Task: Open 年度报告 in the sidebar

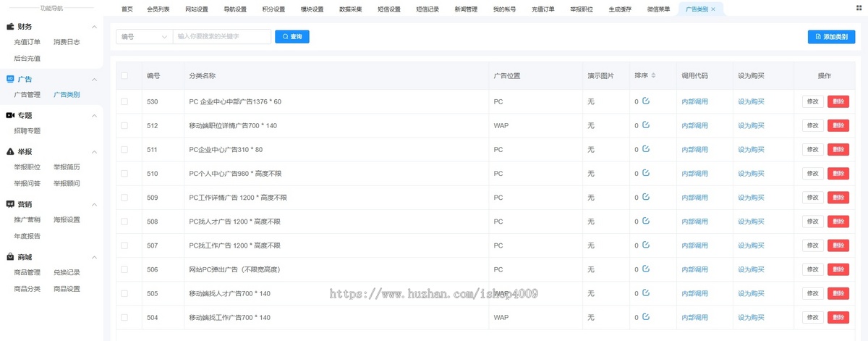Action: click(27, 236)
